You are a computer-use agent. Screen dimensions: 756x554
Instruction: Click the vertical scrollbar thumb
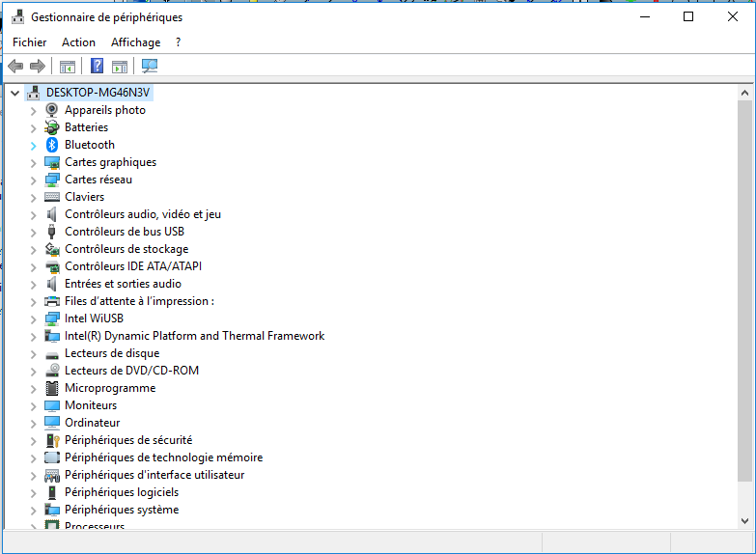pos(745,291)
